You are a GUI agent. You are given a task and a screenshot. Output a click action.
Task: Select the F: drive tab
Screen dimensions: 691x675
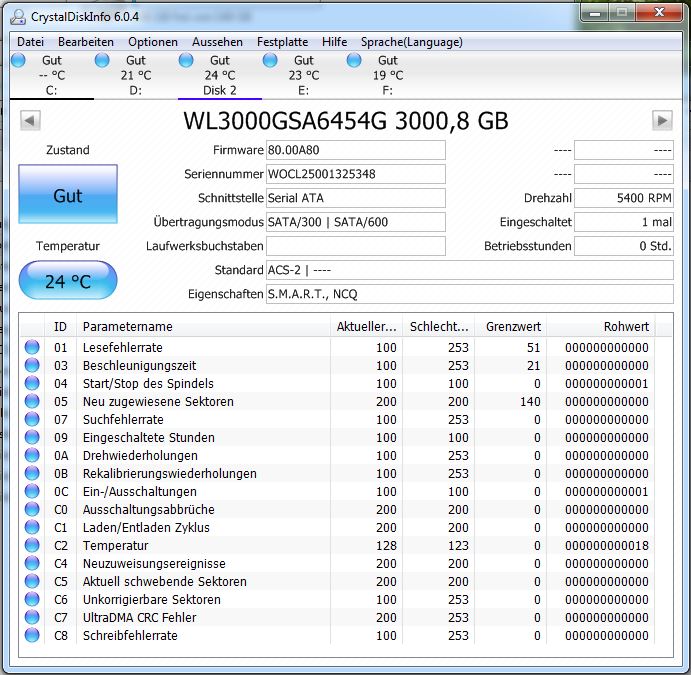point(388,75)
